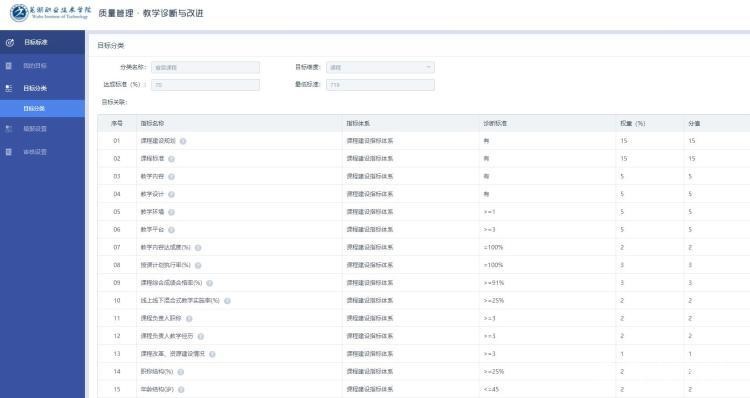Click info icon beside 教学内容 in row 03

click(171, 177)
